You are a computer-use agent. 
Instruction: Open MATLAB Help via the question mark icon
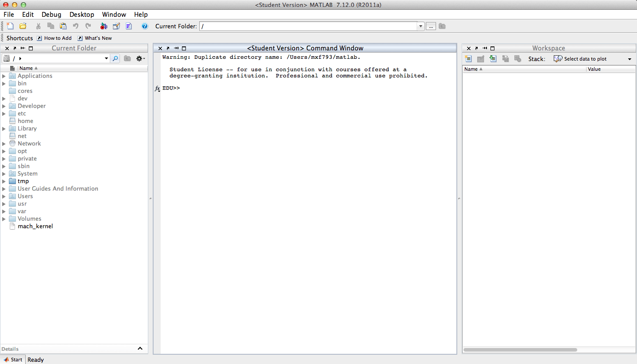tap(145, 26)
